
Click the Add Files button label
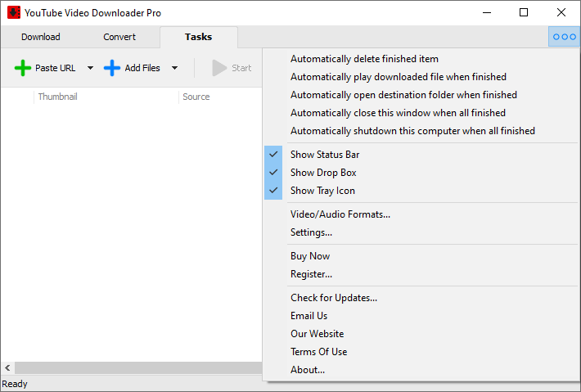[142, 68]
